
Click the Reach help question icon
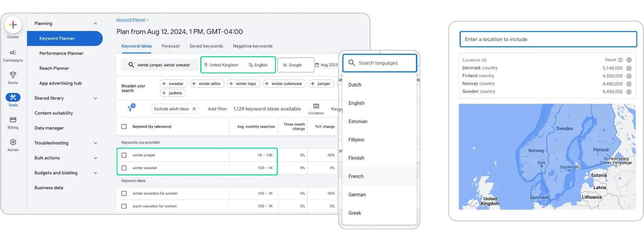pos(620,60)
